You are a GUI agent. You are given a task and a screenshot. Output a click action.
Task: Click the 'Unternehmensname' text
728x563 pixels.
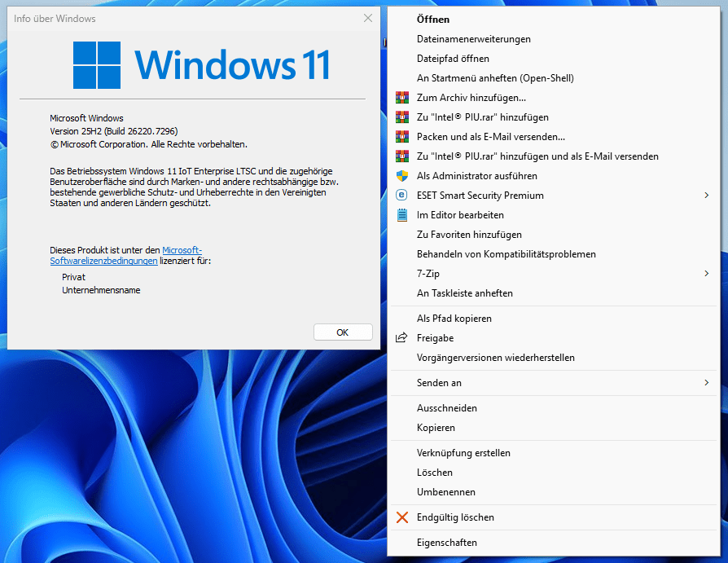coord(101,290)
